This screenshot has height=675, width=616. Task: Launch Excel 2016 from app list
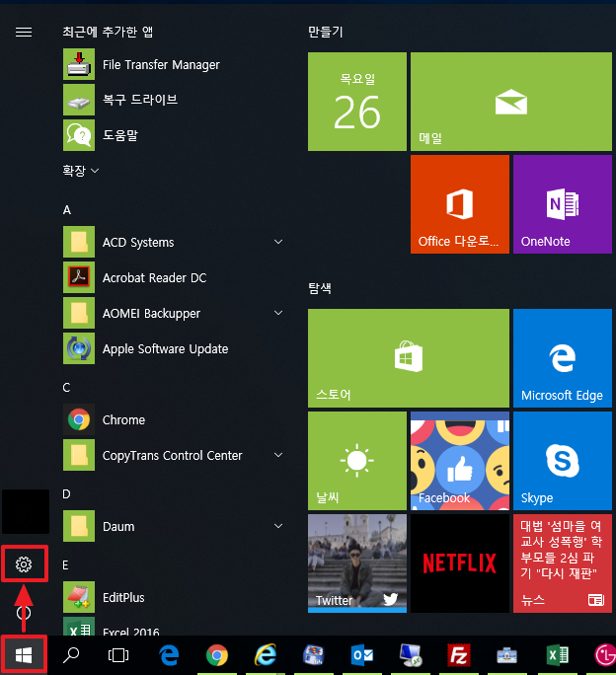point(173,627)
